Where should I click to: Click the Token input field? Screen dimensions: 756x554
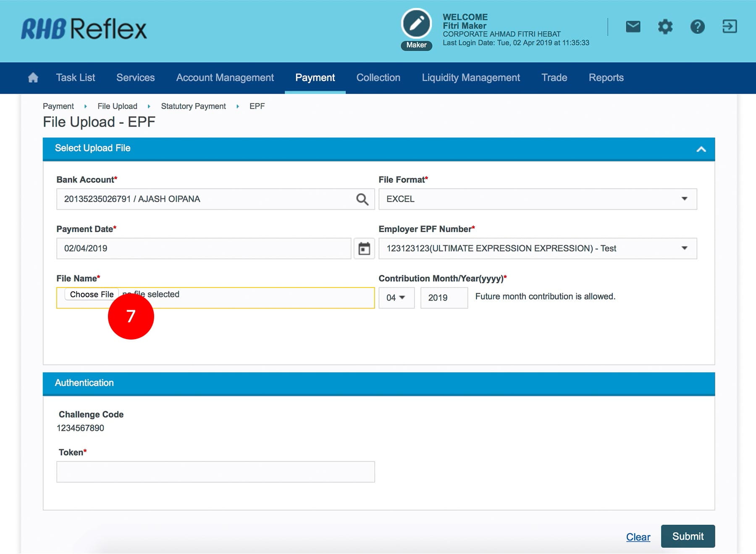(x=215, y=472)
